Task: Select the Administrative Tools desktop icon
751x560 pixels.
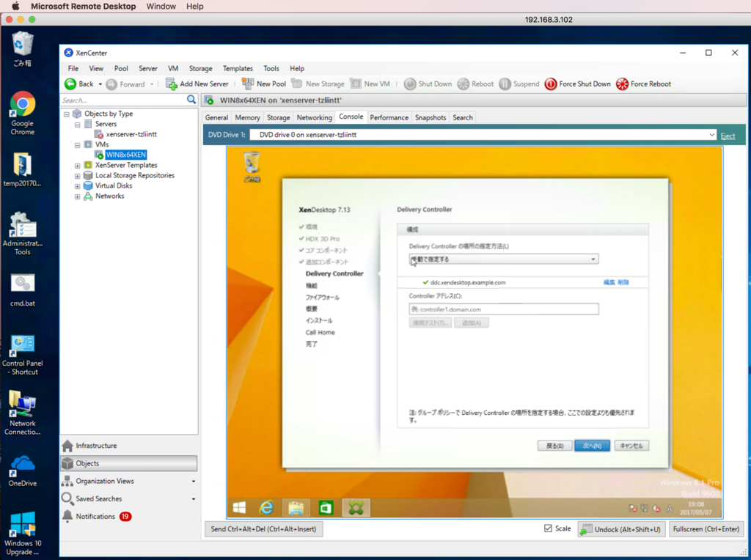Action: click(x=23, y=234)
